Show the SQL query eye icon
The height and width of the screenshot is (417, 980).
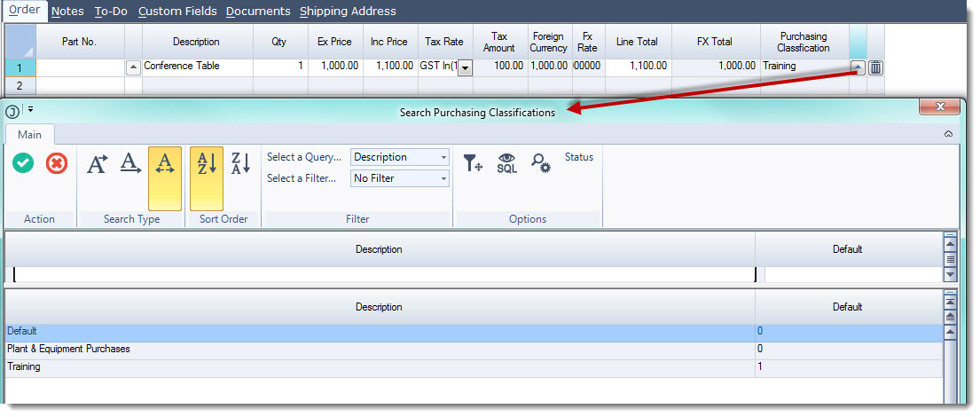[507, 163]
